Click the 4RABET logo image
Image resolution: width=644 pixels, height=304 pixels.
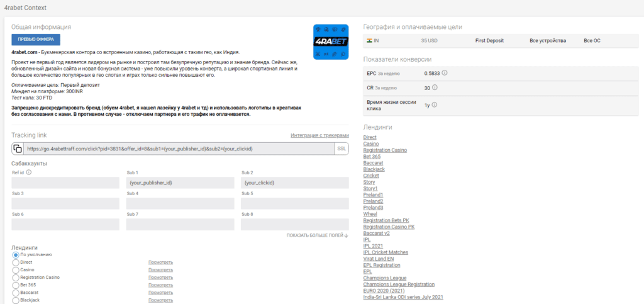(331, 42)
